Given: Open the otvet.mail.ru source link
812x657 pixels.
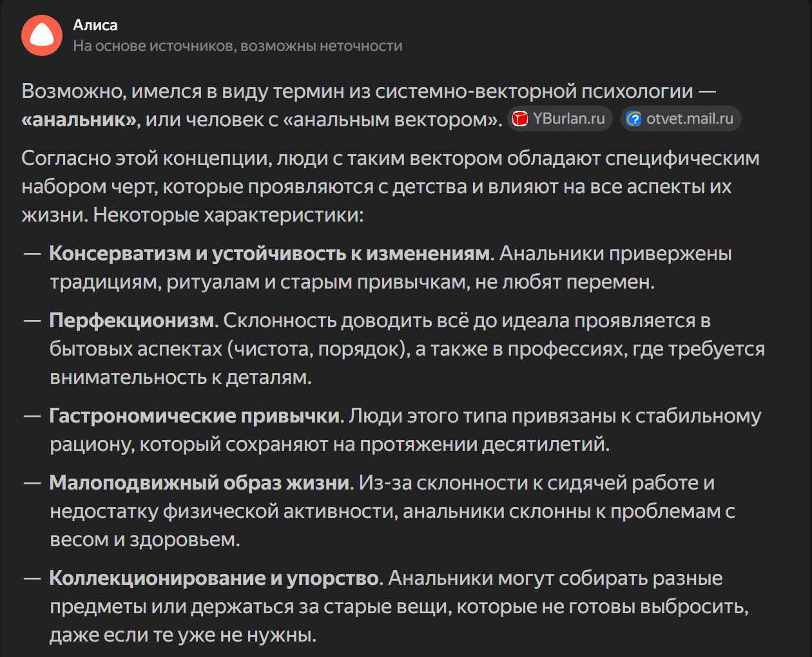Looking at the screenshot, I should tap(689, 119).
